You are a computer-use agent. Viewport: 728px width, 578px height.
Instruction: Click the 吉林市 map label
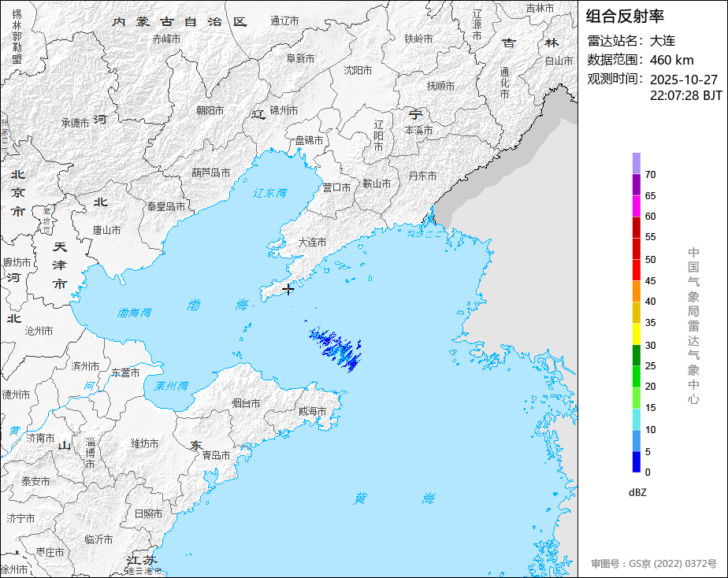[x=540, y=9]
